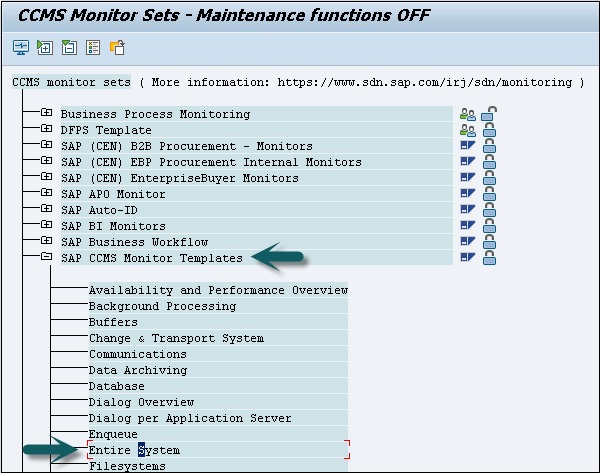Click users icon beside DFPS Template
This screenshot has height=473, width=600.
tap(467, 130)
